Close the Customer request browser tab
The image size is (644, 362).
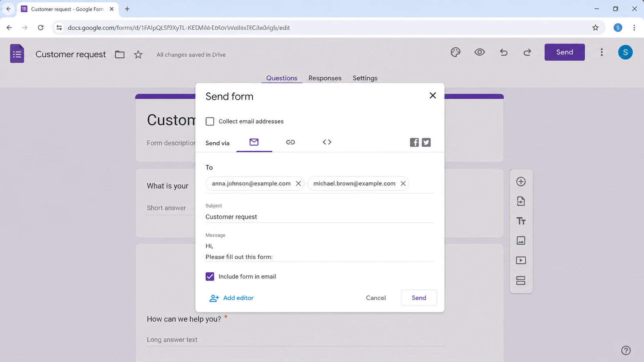[x=112, y=9]
